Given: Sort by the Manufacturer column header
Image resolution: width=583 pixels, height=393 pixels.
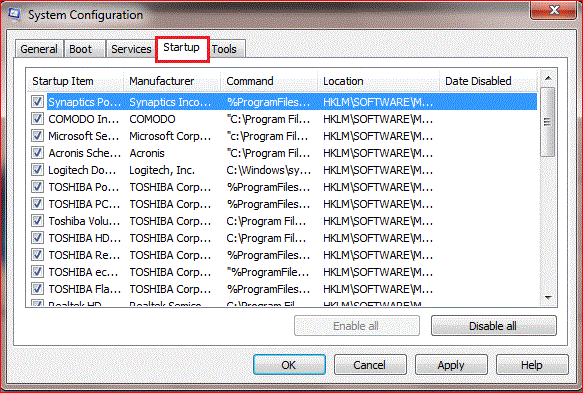Looking at the screenshot, I should pyautogui.click(x=172, y=81).
